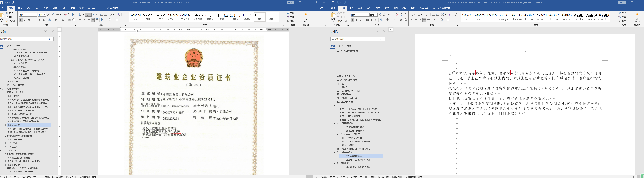Click search box in right navigation pane
This screenshot has width=644, height=178.
pyautogui.click(x=355, y=39)
